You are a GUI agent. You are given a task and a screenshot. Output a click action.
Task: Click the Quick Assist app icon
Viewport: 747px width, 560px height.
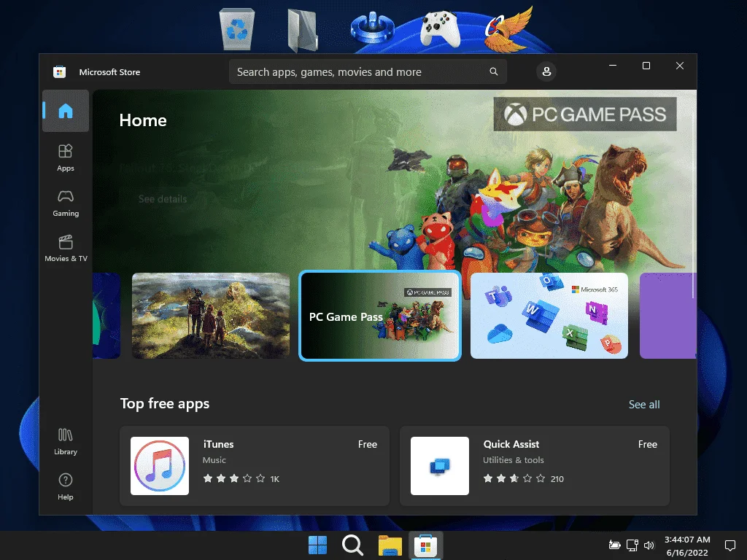pos(440,466)
